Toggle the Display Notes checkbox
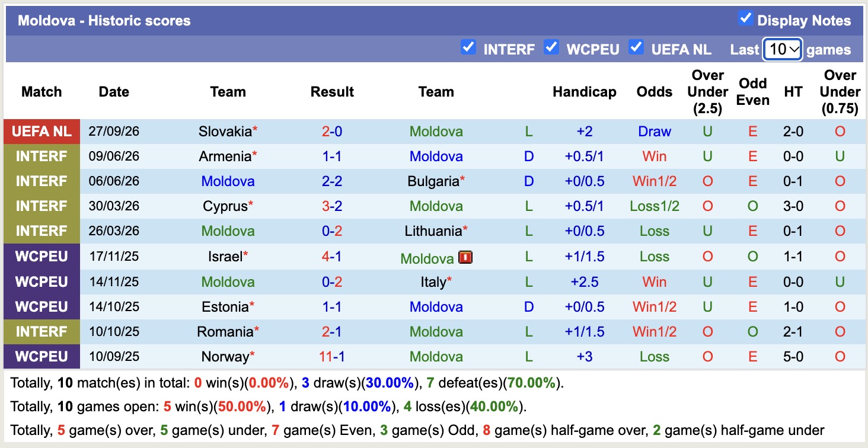Image resolution: width=868 pixels, height=448 pixels. (x=745, y=18)
